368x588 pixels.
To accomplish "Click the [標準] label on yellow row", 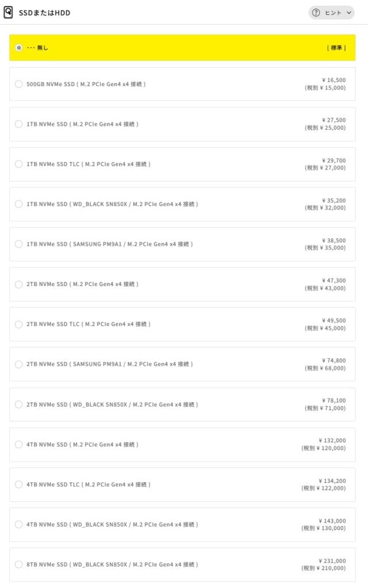I will pyautogui.click(x=336, y=48).
